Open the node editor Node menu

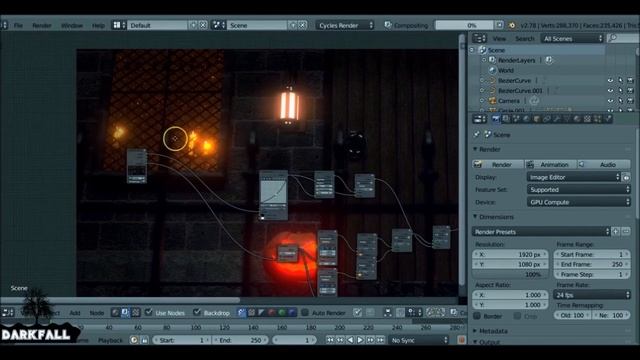(x=97, y=313)
